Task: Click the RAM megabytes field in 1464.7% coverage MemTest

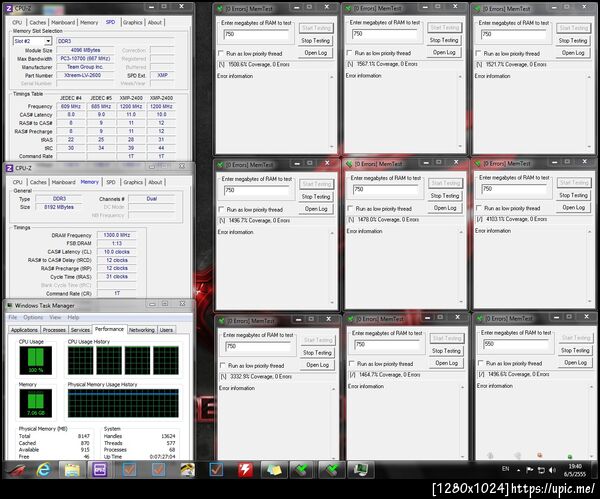Action: pyautogui.click(x=386, y=345)
